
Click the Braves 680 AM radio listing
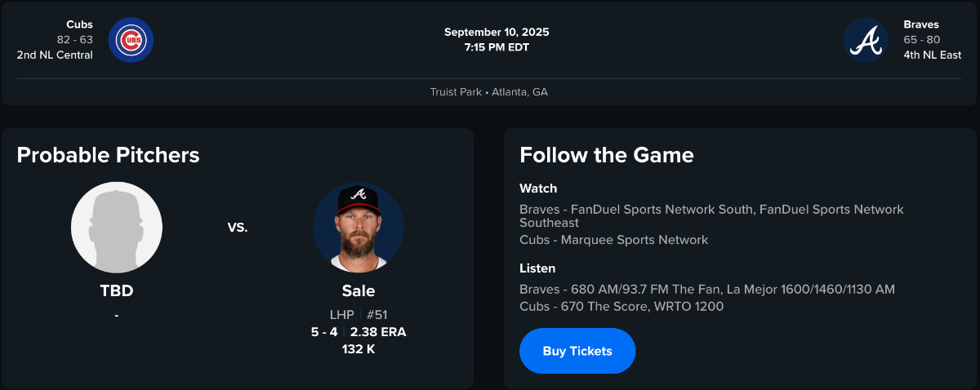pos(706,289)
